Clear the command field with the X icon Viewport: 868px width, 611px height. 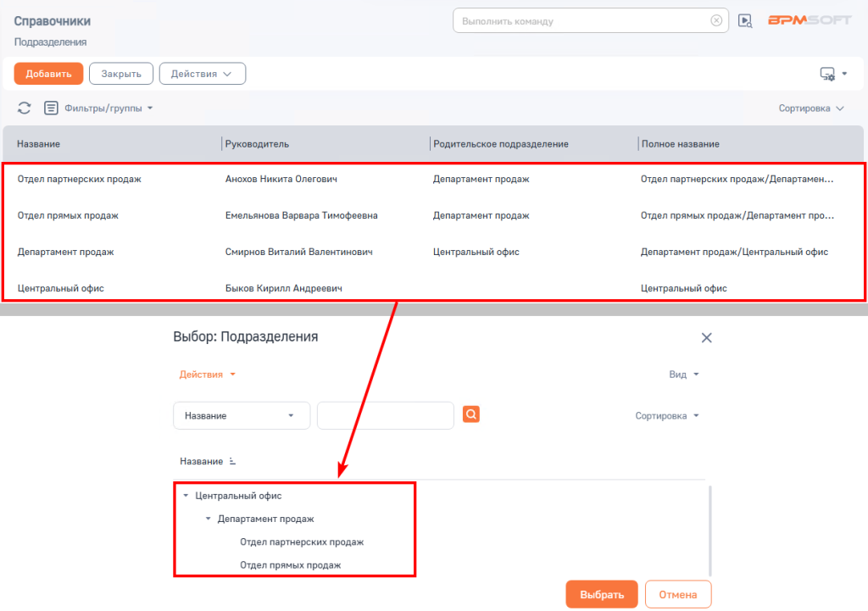(x=716, y=20)
